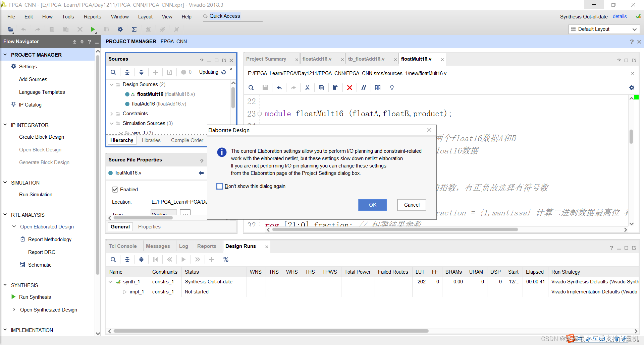Image resolution: width=644 pixels, height=345 pixels.
Task: Click Run Synthesis in Flow Navigator
Action: pyautogui.click(x=35, y=297)
